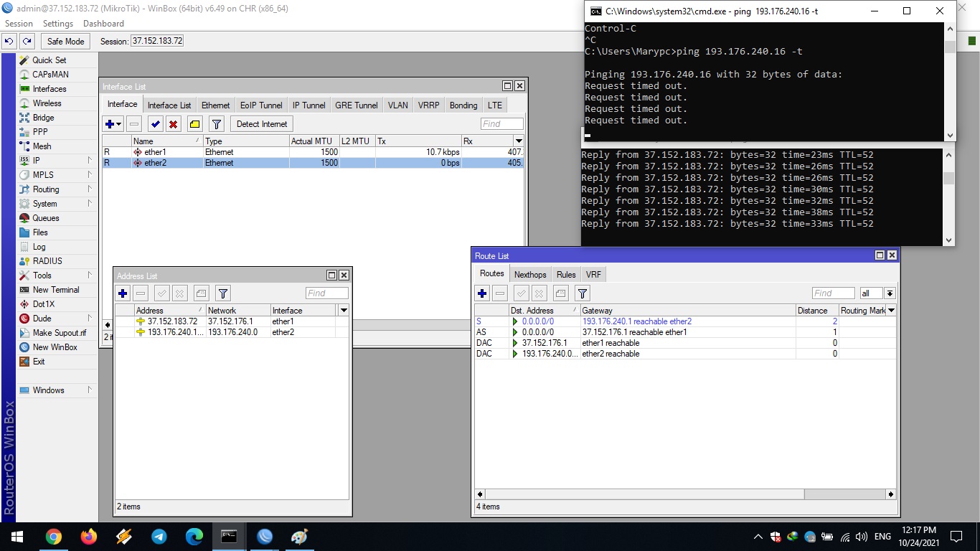The image size is (980, 551).
Task: Switch to the Nexthops tab
Action: (530, 275)
